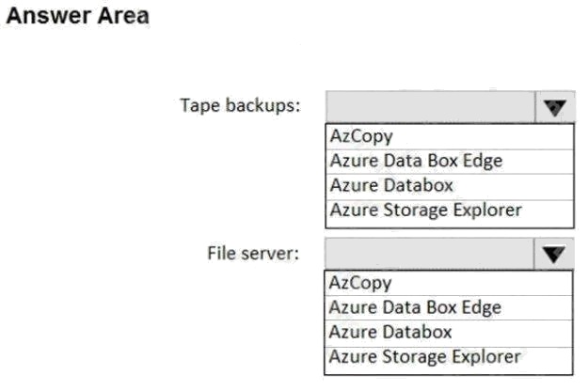
Task: Pick Azure Databox in File server list
Action: pos(449,333)
